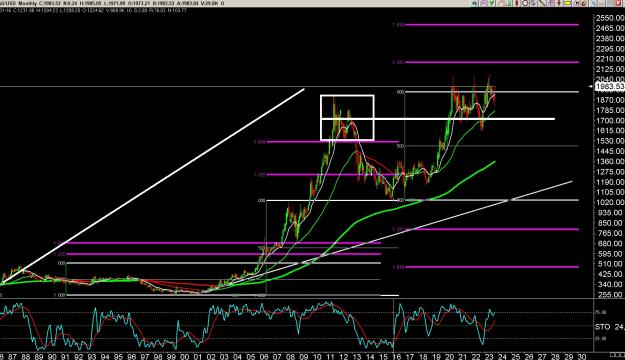
Task: Click the 595.00 price axis label
Action: 610,254
